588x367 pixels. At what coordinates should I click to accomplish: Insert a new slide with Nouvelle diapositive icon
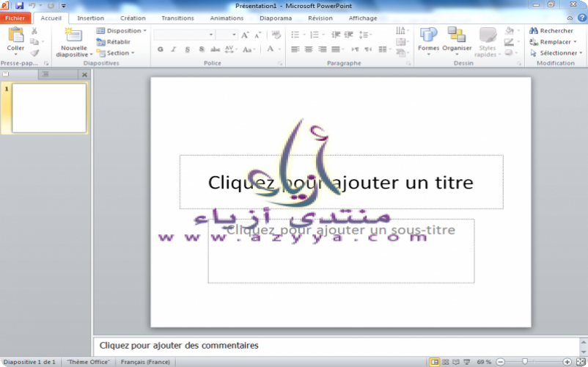tap(73, 37)
